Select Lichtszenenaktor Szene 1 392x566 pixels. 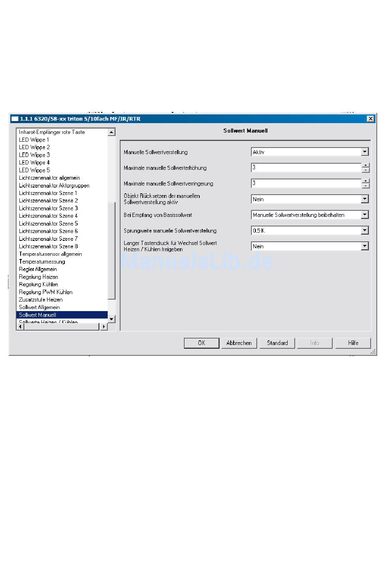point(48,193)
